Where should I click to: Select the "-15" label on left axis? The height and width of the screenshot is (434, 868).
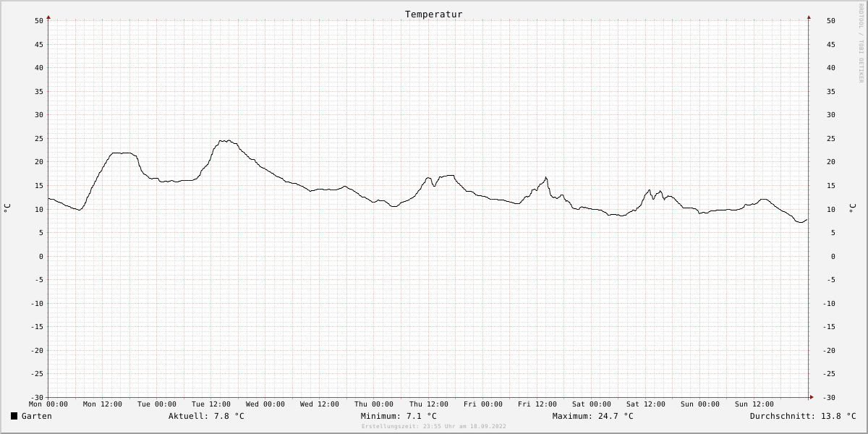pyautogui.click(x=37, y=327)
